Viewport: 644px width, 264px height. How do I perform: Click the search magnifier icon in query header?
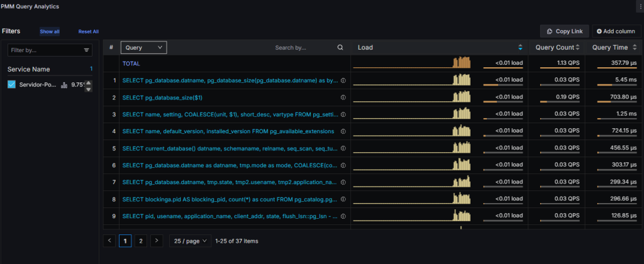(x=340, y=47)
